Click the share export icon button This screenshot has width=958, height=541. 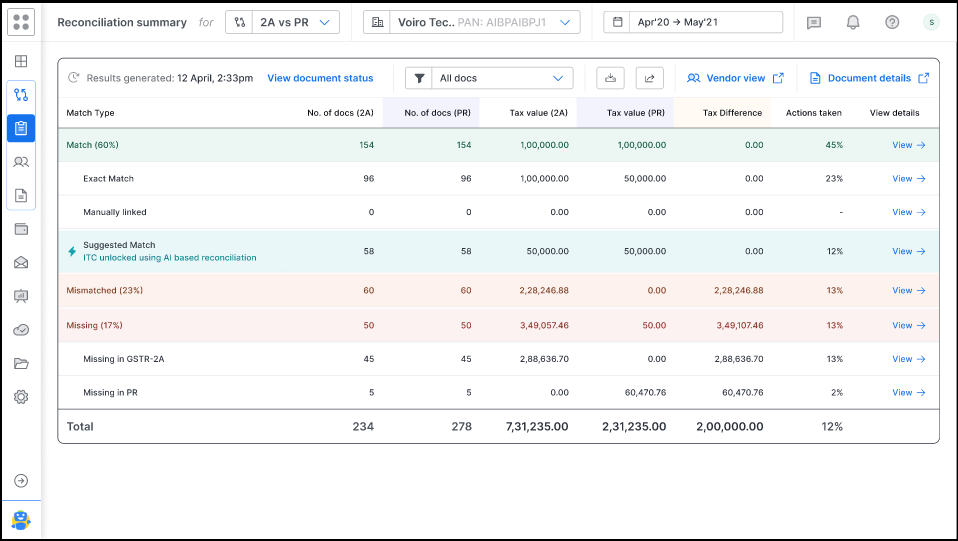point(649,78)
